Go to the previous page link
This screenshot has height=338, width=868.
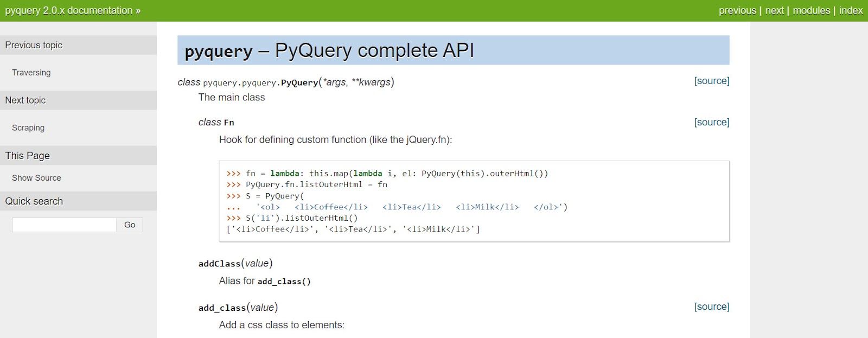coord(737,10)
